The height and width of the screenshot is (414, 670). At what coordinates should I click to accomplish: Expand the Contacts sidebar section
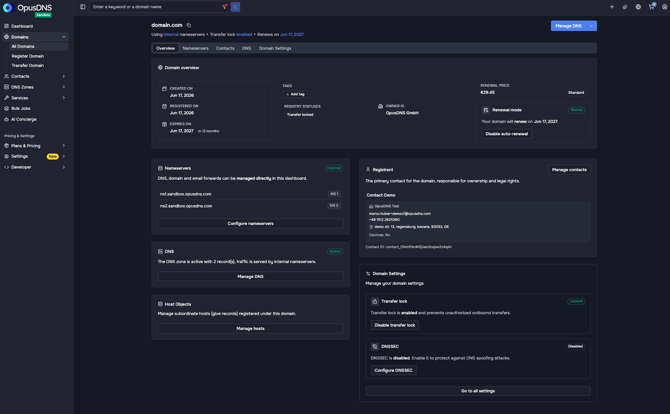point(64,76)
